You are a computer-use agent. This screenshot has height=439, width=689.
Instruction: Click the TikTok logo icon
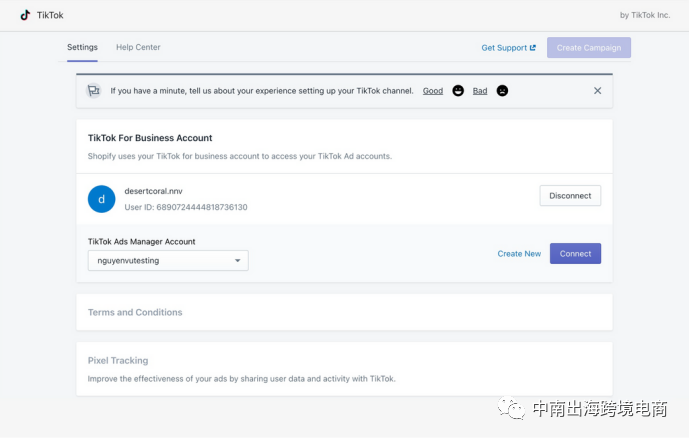(x=25, y=15)
